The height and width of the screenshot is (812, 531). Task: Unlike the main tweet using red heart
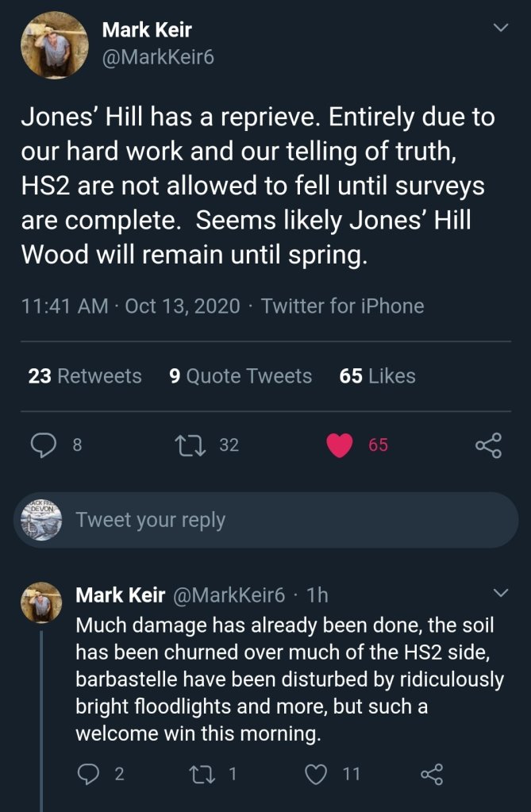coord(340,446)
